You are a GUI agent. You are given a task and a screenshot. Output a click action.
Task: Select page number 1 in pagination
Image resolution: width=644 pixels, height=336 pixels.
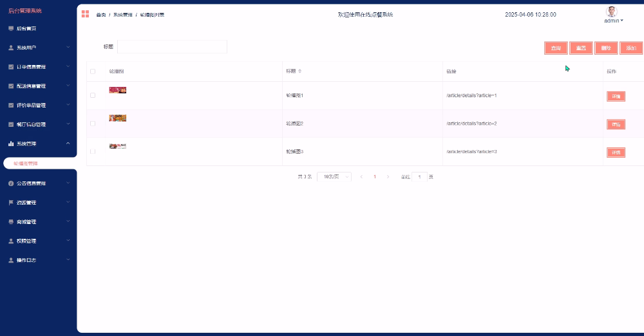click(375, 176)
